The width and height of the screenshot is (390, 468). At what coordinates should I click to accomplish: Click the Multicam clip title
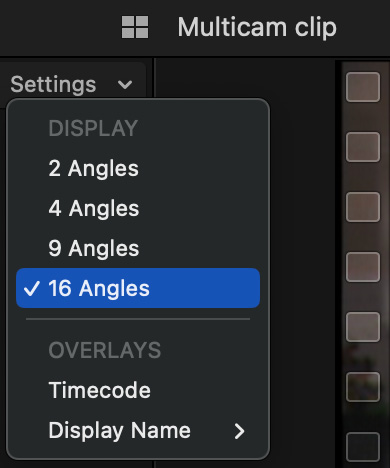point(257,27)
